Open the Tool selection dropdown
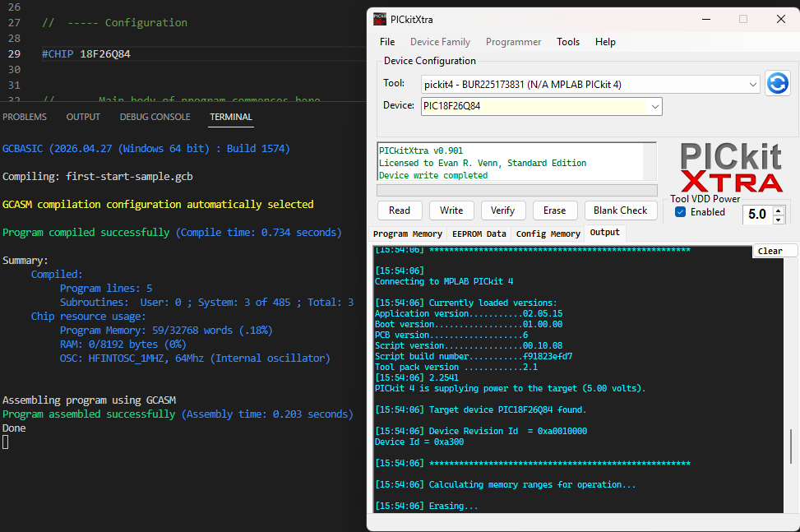This screenshot has height=532, width=800. (590, 84)
